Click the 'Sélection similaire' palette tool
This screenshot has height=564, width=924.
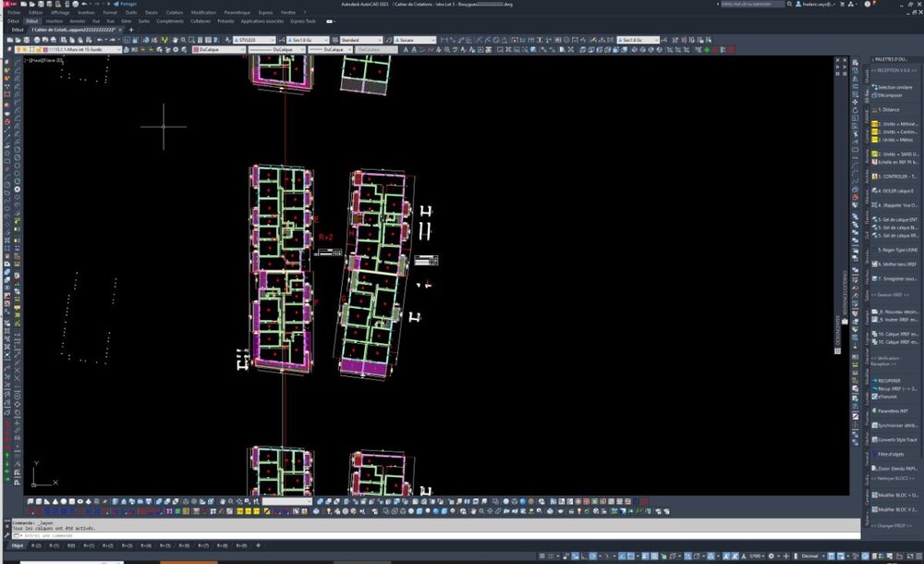894,87
